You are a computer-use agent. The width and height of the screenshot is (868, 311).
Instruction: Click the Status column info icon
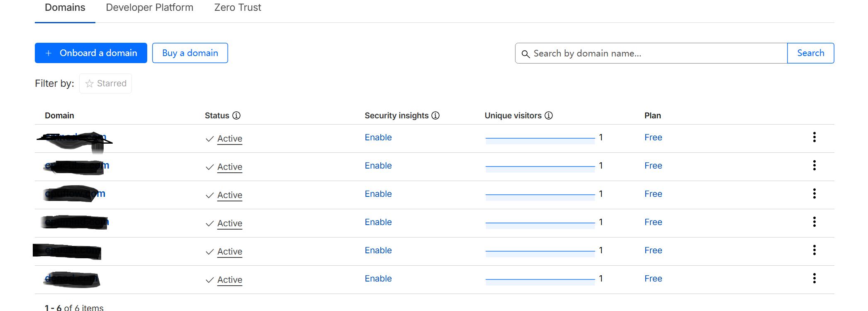236,115
